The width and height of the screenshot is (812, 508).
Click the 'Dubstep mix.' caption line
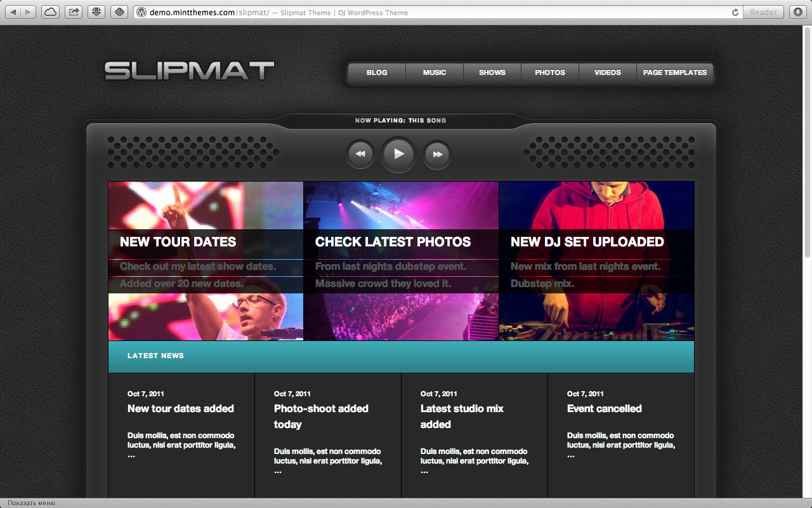pos(542,284)
